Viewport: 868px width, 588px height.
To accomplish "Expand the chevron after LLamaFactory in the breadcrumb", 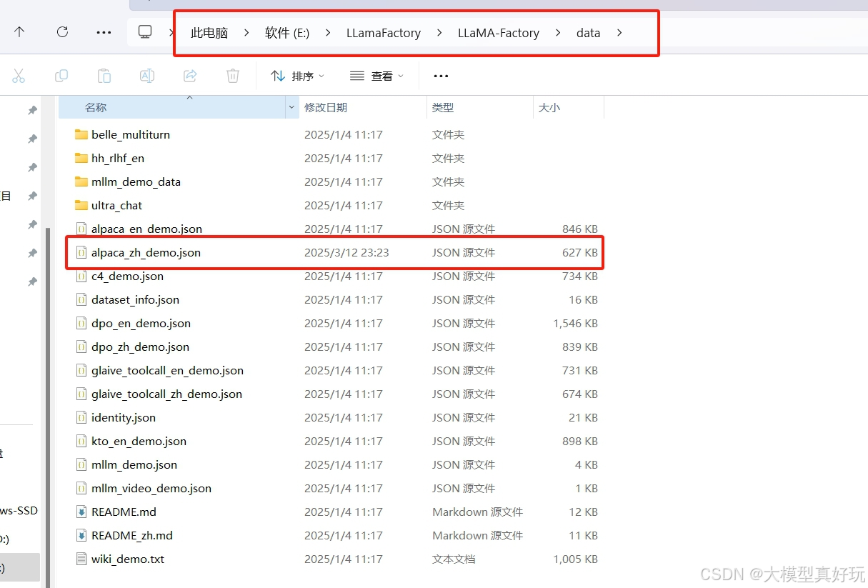I will click(439, 33).
